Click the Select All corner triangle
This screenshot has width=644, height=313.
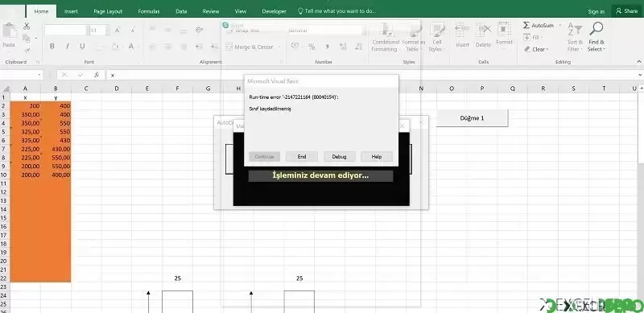click(6, 89)
